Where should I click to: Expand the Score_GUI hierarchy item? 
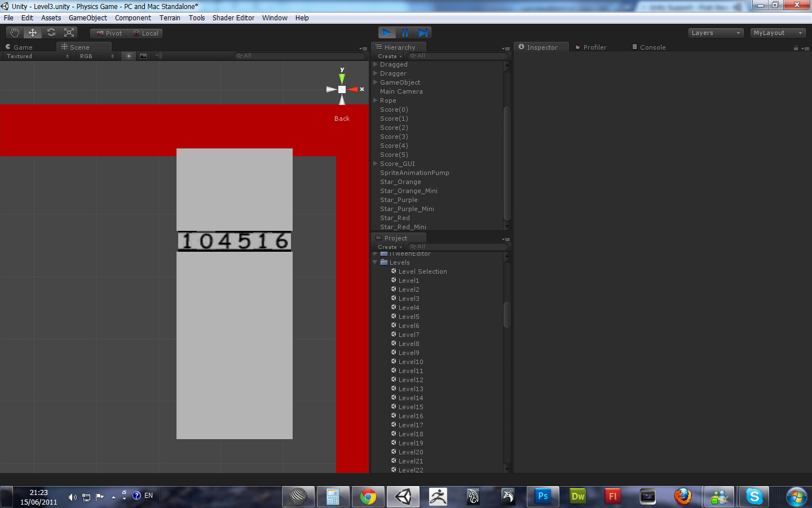[x=375, y=164]
